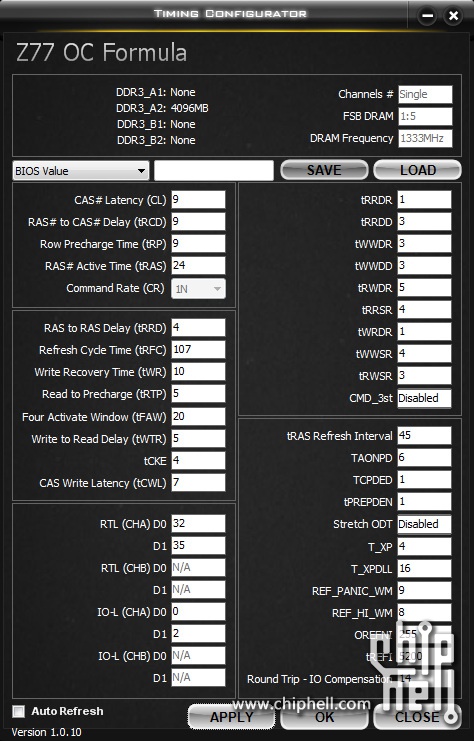Enable the Auto Refresh checkbox
474x741 pixels.
(18, 711)
